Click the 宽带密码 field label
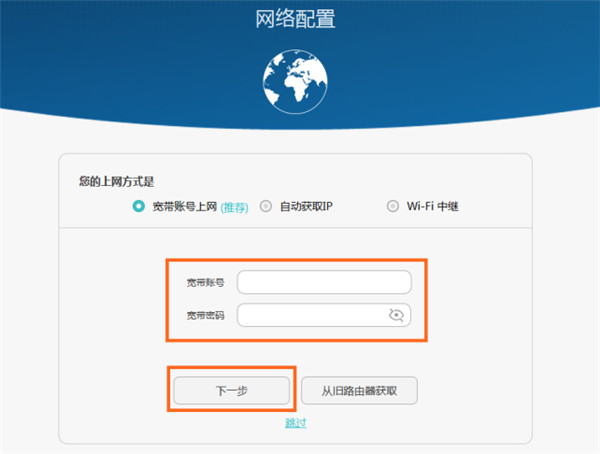 pyautogui.click(x=205, y=315)
